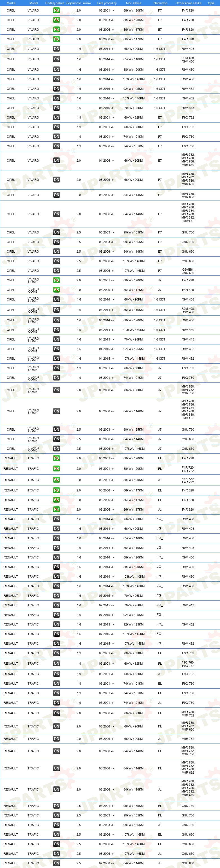Select diesel icon in Opel Vivaro 03.2016 107kW row
220x868 pixels.
[x=57, y=98]
